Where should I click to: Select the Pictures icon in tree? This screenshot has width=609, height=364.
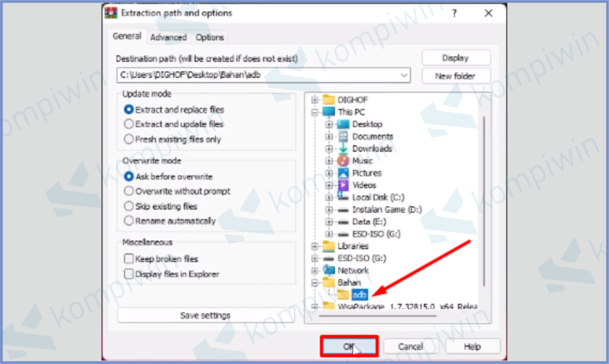[x=343, y=173]
